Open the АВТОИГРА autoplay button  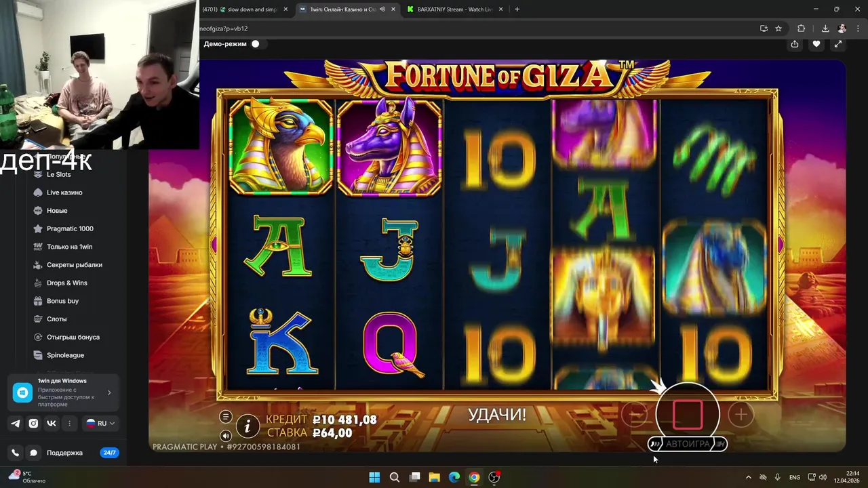pyautogui.click(x=688, y=444)
